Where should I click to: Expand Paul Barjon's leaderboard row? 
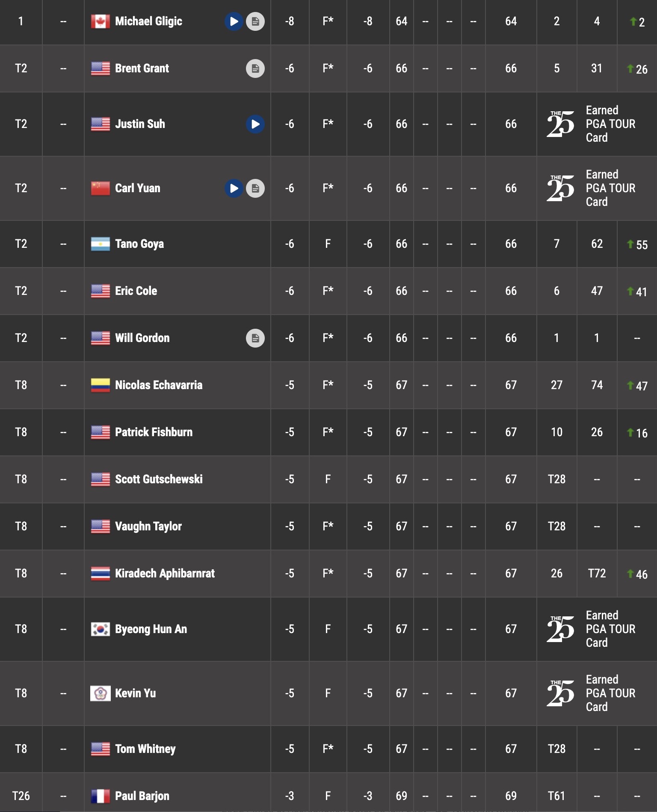tap(328, 793)
